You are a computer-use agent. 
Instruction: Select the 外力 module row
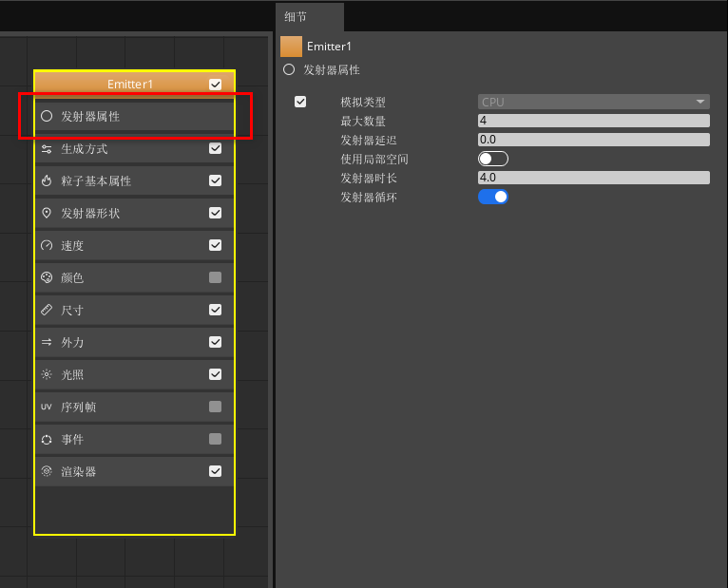tap(134, 342)
